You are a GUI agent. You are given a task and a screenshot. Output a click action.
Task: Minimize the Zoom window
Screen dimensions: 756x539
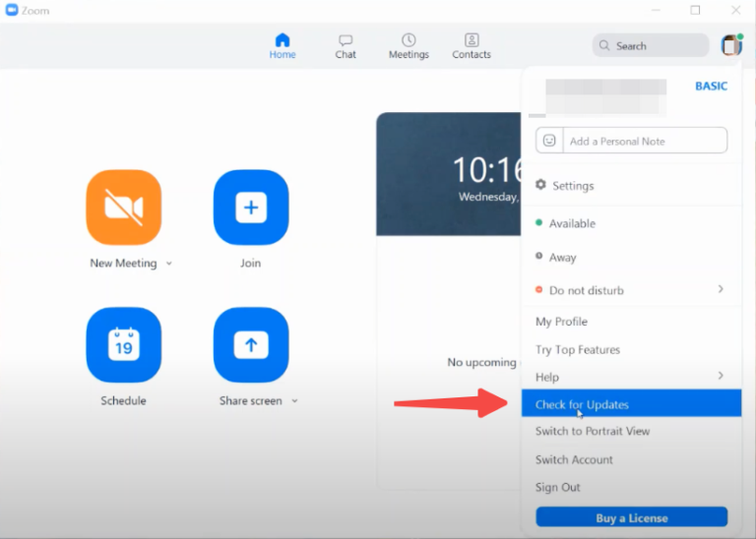[x=656, y=10]
